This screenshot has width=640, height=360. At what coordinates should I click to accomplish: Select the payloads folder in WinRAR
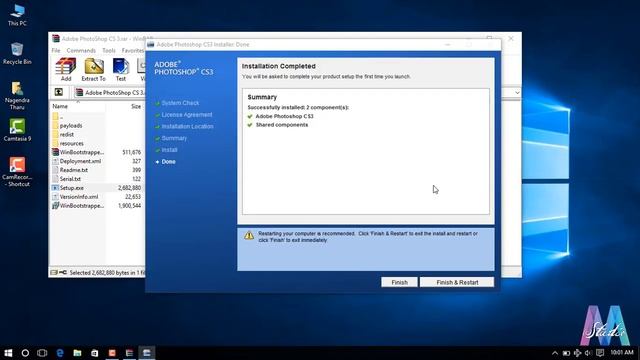71,126
